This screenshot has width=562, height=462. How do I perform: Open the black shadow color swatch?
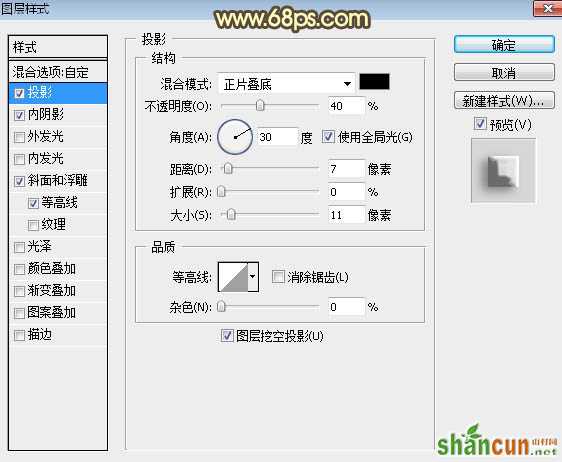click(375, 82)
